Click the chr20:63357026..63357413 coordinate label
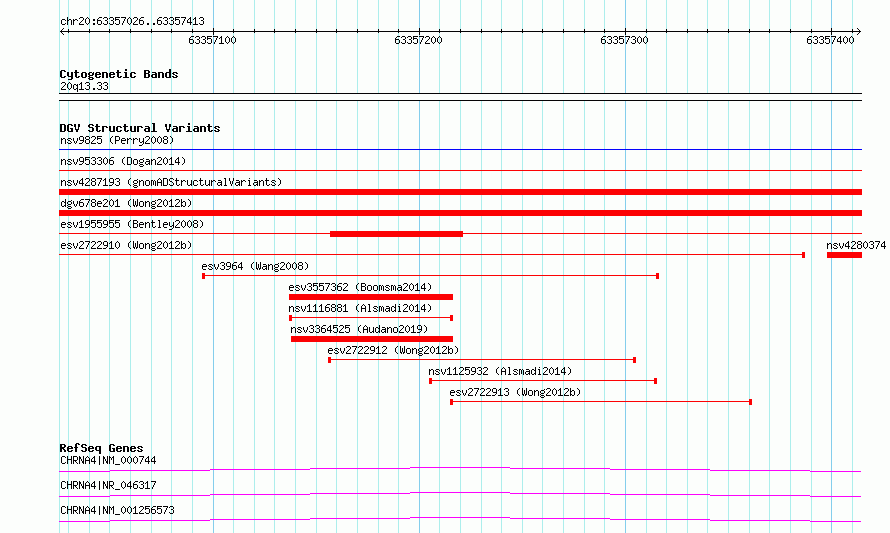 point(132,22)
